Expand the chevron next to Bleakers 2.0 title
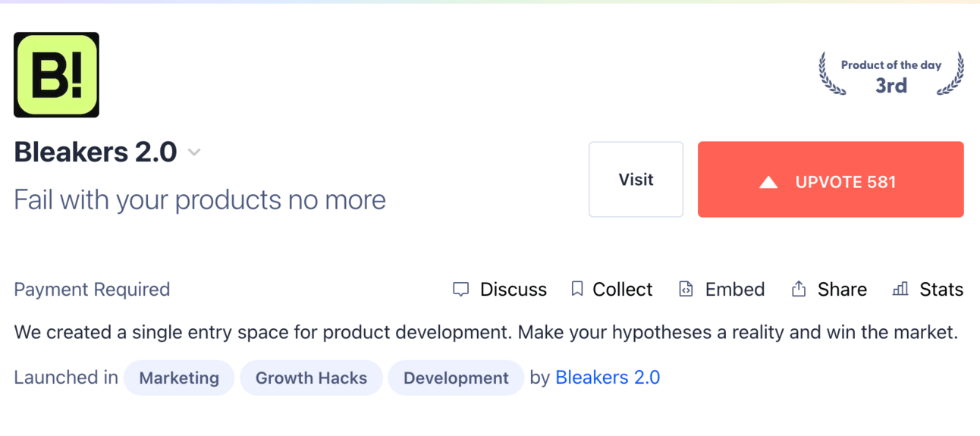 194,152
